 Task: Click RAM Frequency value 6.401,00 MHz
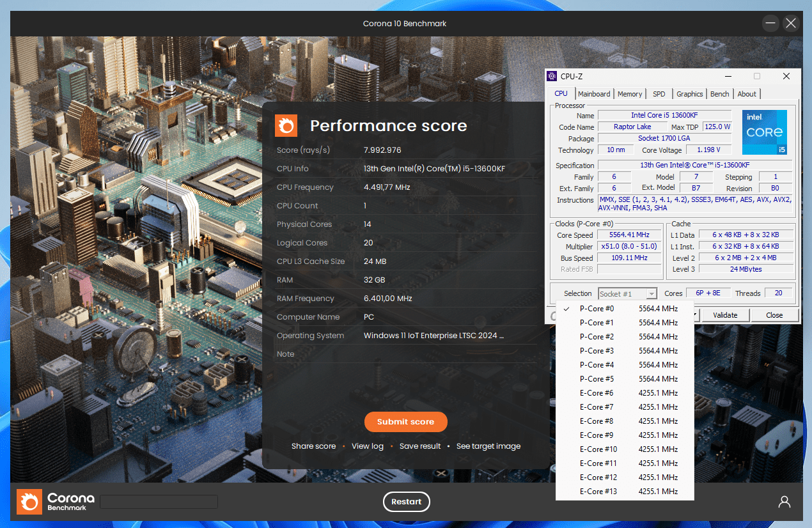click(387, 299)
